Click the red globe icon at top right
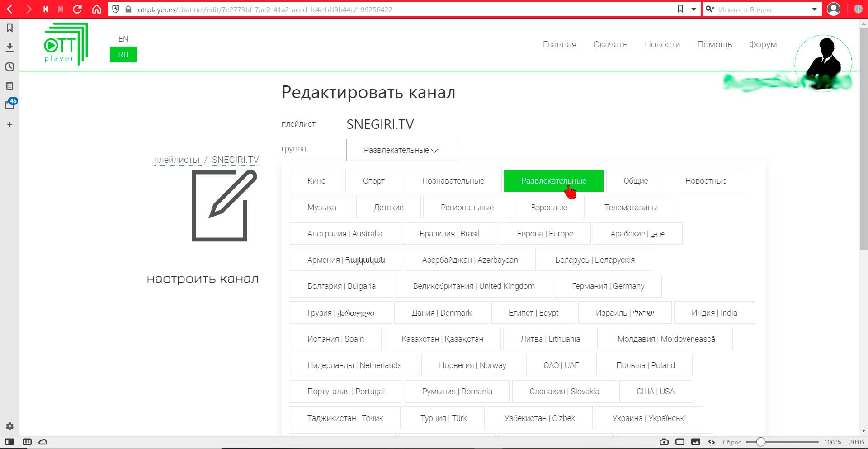 click(858, 9)
